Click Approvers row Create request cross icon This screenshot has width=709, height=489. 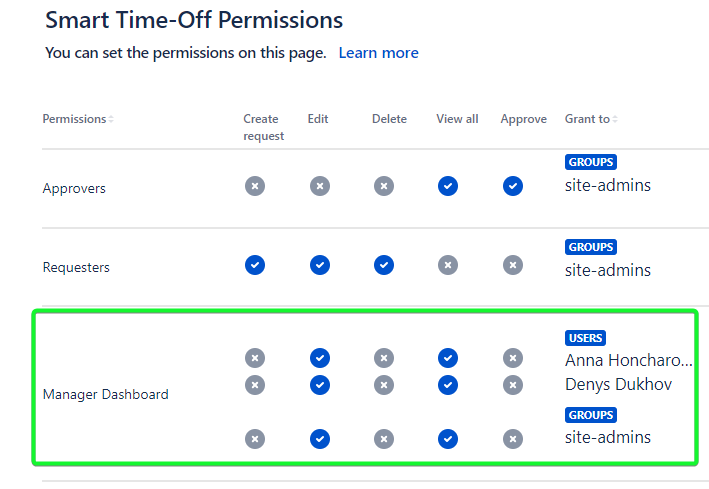255,186
